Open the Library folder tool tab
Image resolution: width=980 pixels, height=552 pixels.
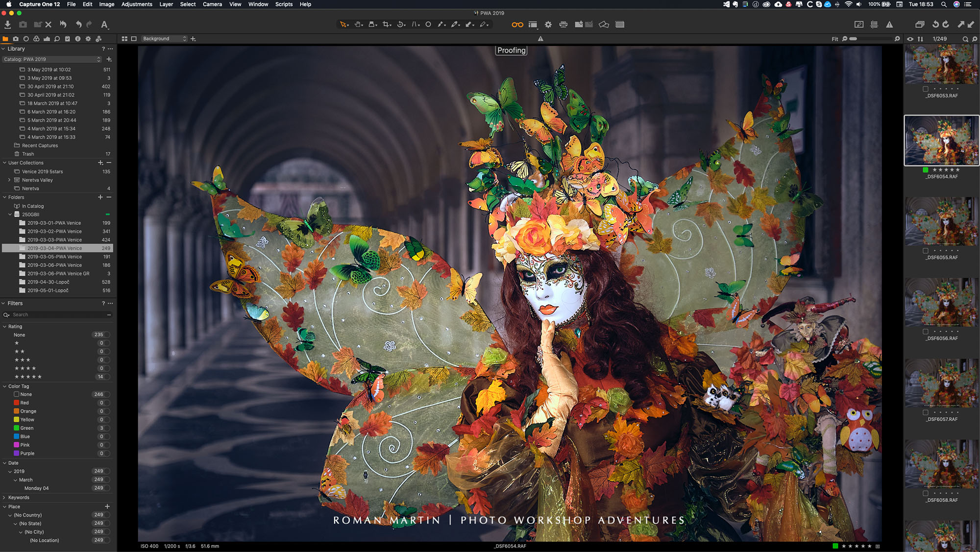(5, 39)
